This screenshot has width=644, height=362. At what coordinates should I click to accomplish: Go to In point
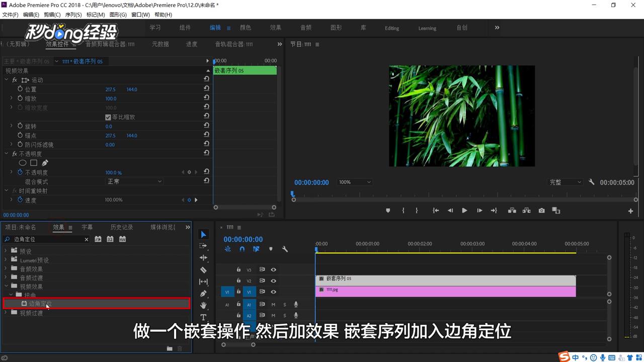(x=436, y=211)
